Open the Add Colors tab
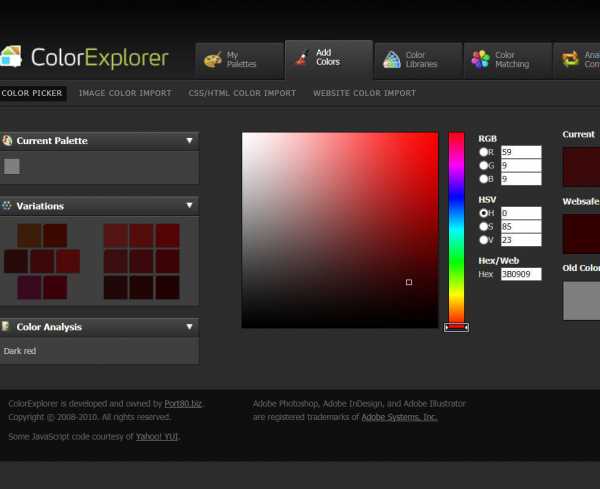The image size is (600, 489). pos(329,60)
